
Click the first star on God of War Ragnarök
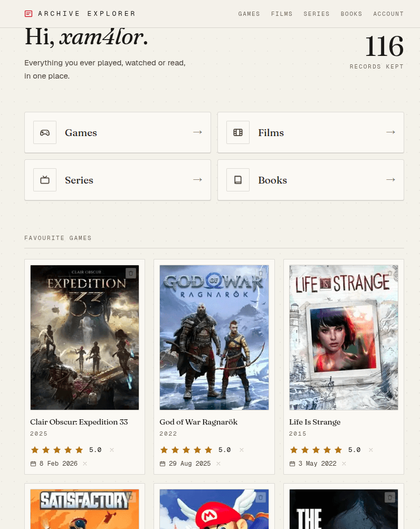[164, 450]
